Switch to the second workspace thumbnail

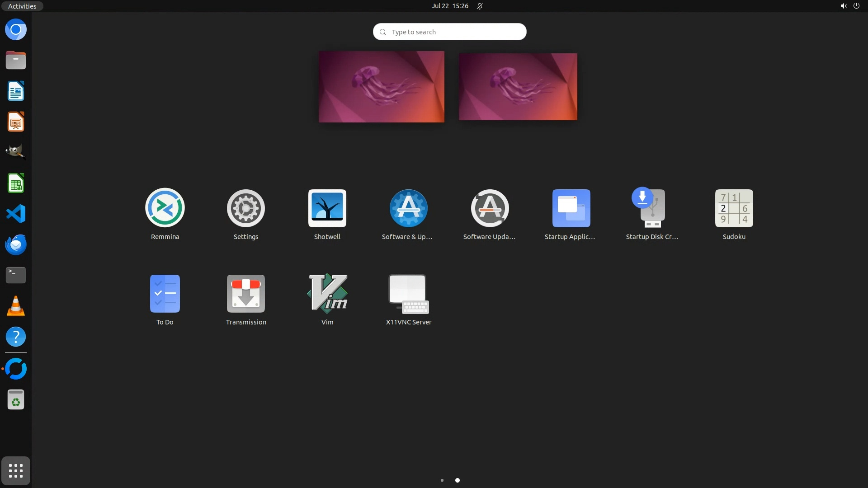point(518,86)
